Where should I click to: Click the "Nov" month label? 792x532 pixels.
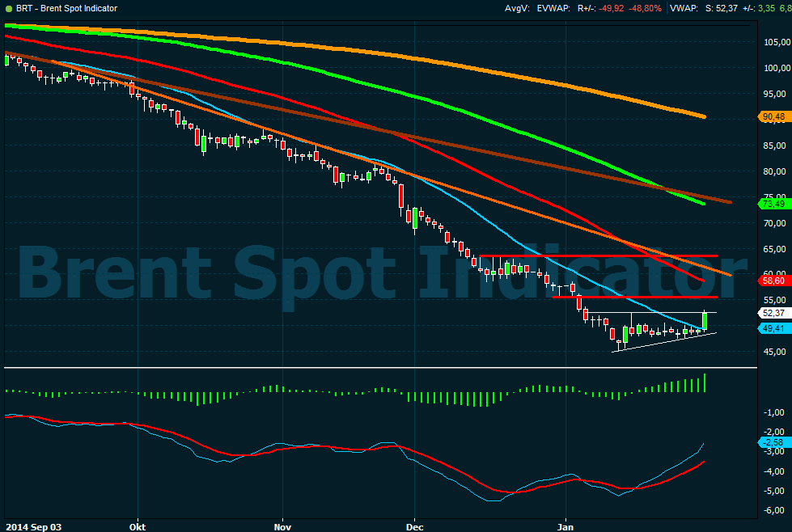tap(282, 527)
